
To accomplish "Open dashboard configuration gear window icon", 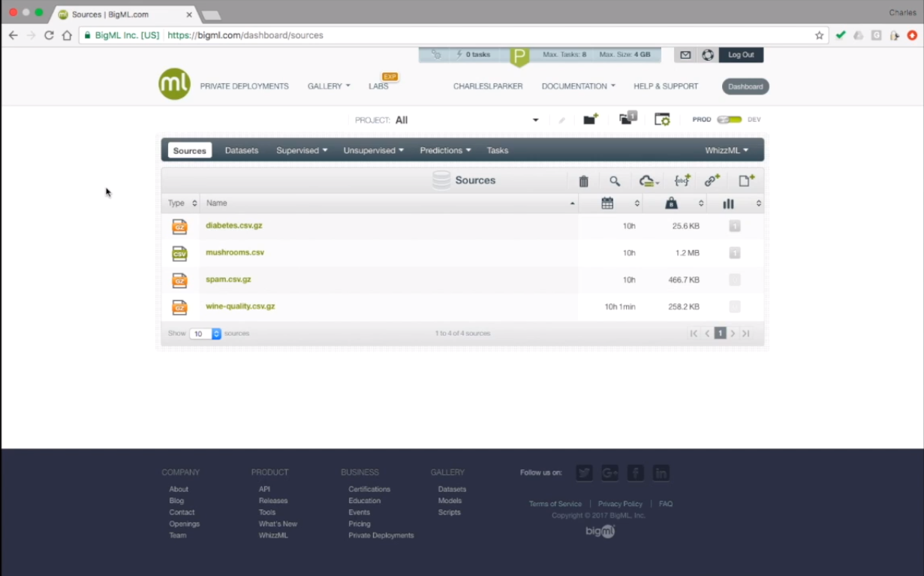I will (x=662, y=119).
